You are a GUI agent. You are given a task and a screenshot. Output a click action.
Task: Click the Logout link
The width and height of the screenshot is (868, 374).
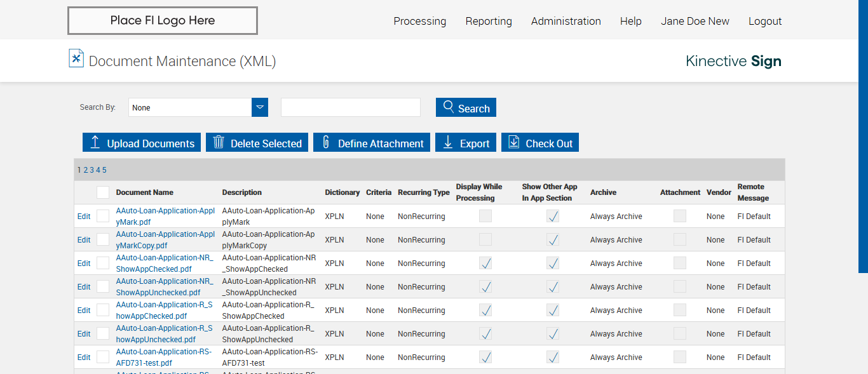tap(764, 21)
